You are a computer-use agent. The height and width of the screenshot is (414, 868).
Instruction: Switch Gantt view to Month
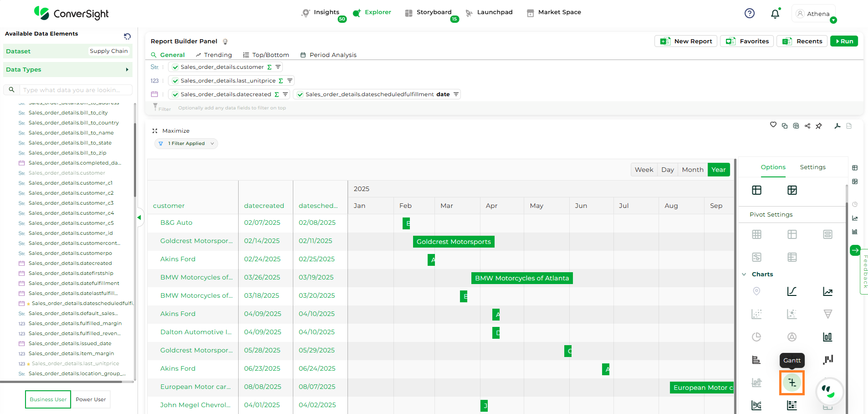pos(692,170)
